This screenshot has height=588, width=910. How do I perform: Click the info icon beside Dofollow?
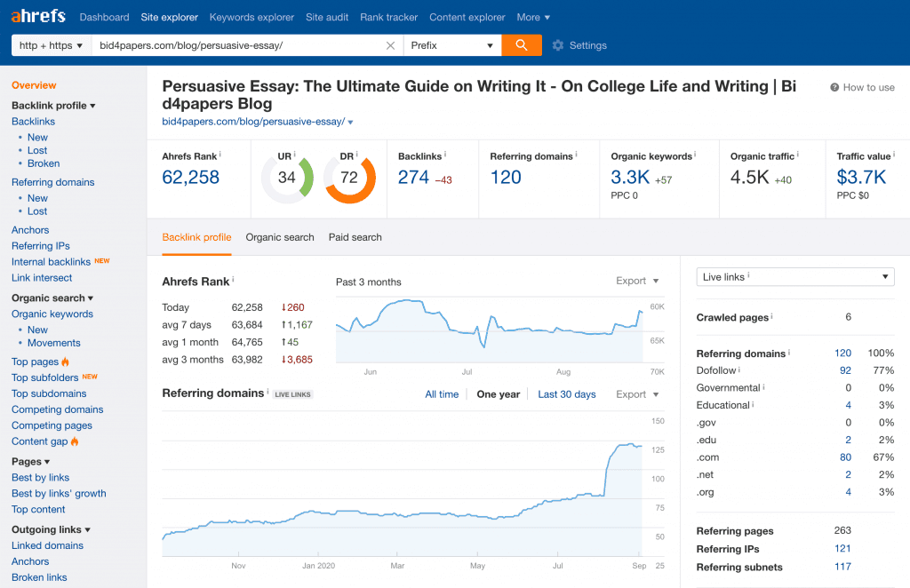point(739,369)
